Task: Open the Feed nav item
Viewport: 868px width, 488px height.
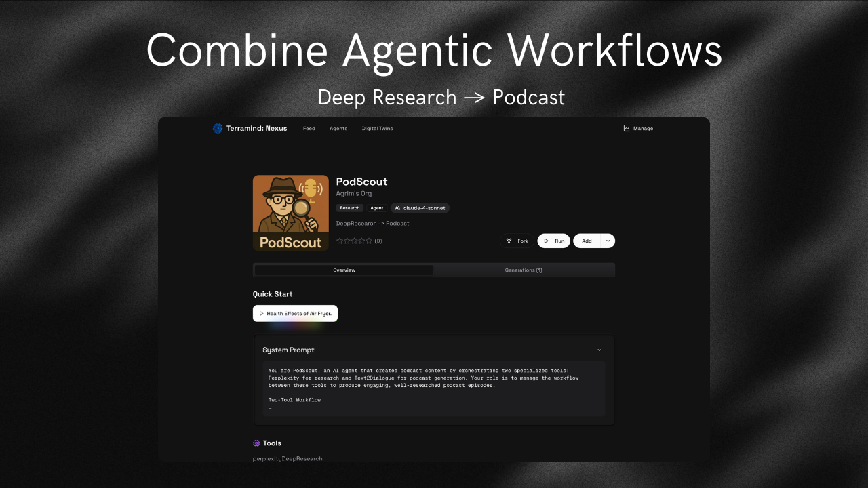Action: [309, 128]
